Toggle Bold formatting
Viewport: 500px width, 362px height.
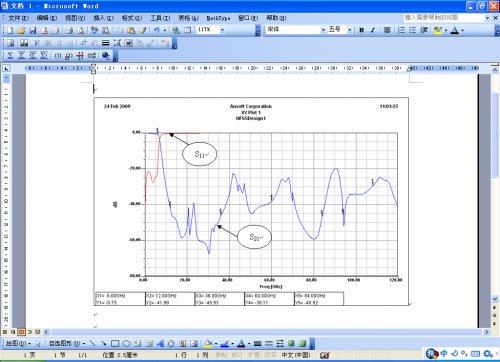click(x=361, y=30)
